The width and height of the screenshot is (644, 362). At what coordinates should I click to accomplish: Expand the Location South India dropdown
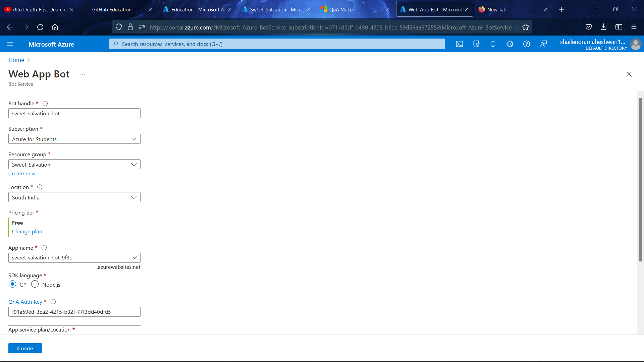[74, 197]
